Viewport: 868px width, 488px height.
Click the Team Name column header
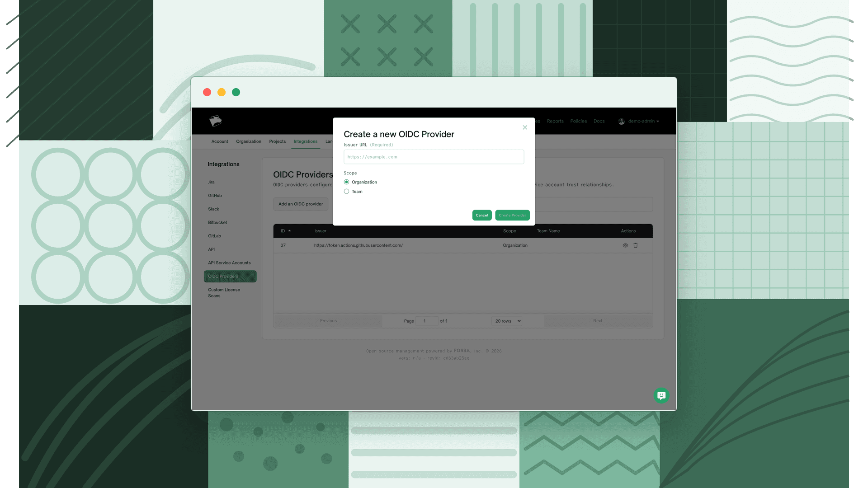[x=548, y=231]
